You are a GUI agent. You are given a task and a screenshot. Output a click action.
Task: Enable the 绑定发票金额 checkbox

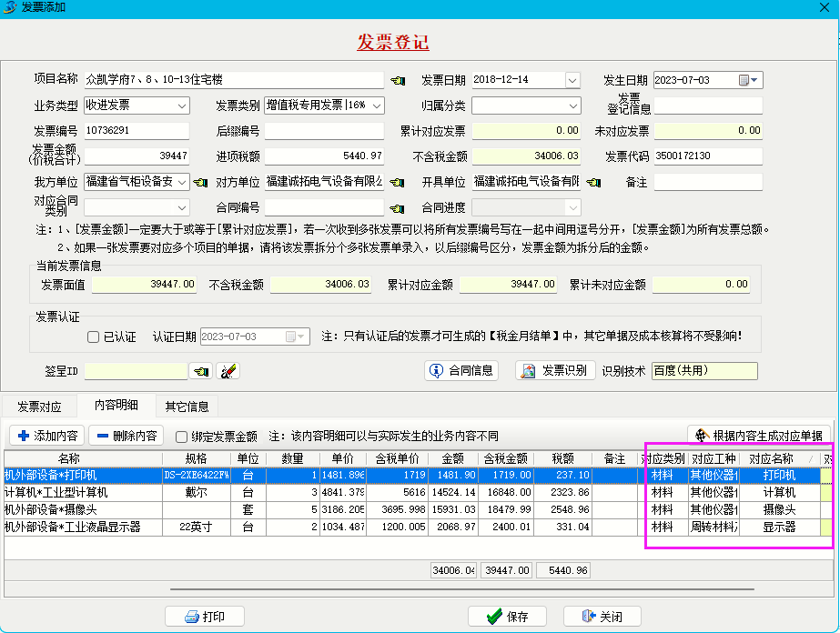182,437
